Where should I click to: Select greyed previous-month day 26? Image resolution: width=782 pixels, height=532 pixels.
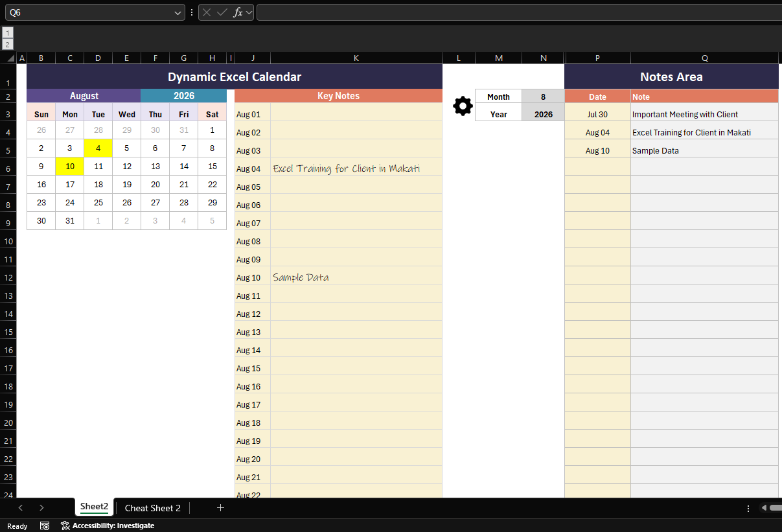coord(41,130)
